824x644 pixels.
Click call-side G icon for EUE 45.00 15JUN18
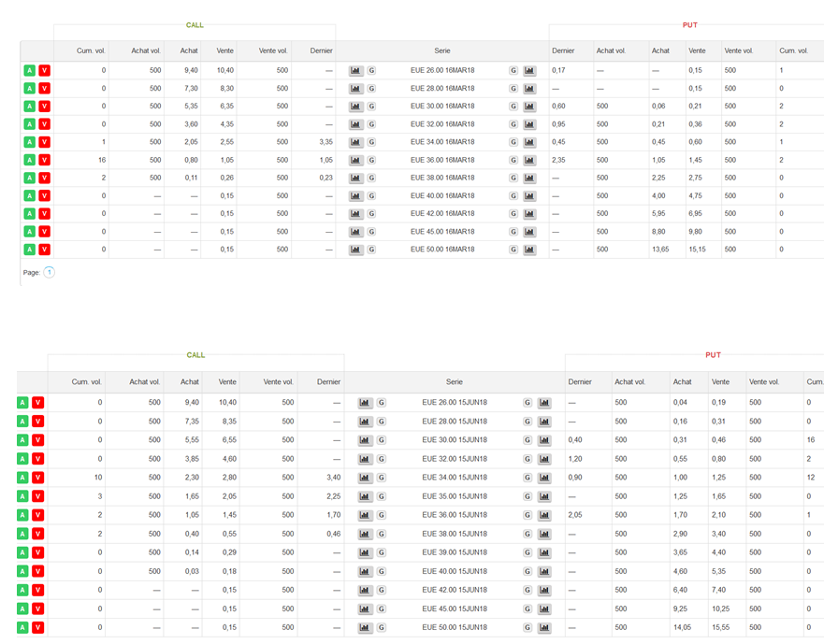(381, 608)
